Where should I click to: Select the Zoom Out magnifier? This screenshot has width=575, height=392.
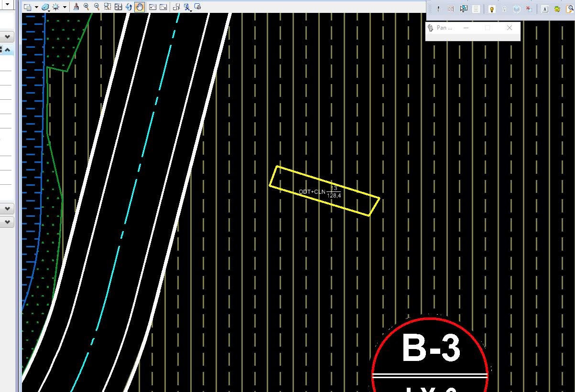tap(97, 7)
